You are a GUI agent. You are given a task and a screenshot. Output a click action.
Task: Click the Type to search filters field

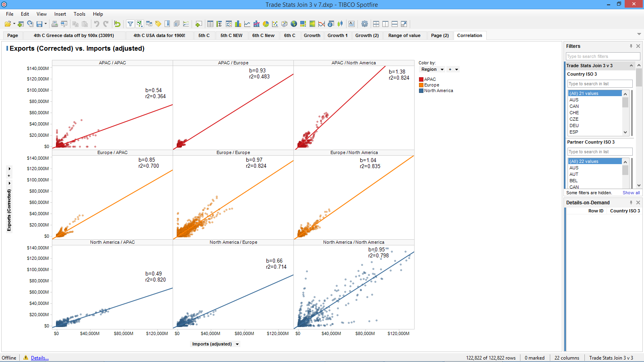(603, 56)
